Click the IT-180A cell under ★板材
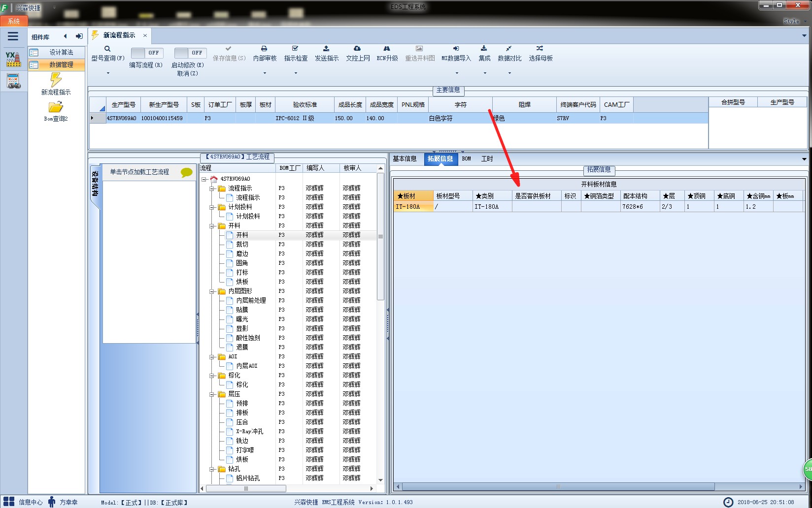Image resolution: width=812 pixels, height=508 pixels. [413, 207]
